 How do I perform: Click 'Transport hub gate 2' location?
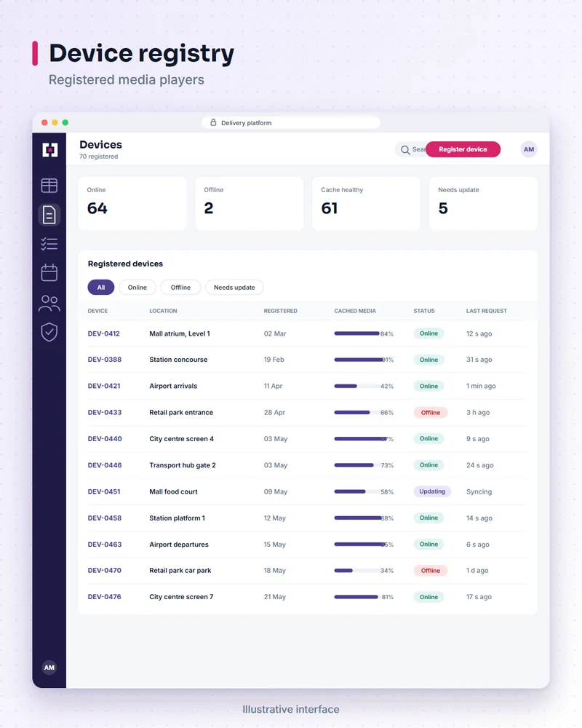(183, 465)
